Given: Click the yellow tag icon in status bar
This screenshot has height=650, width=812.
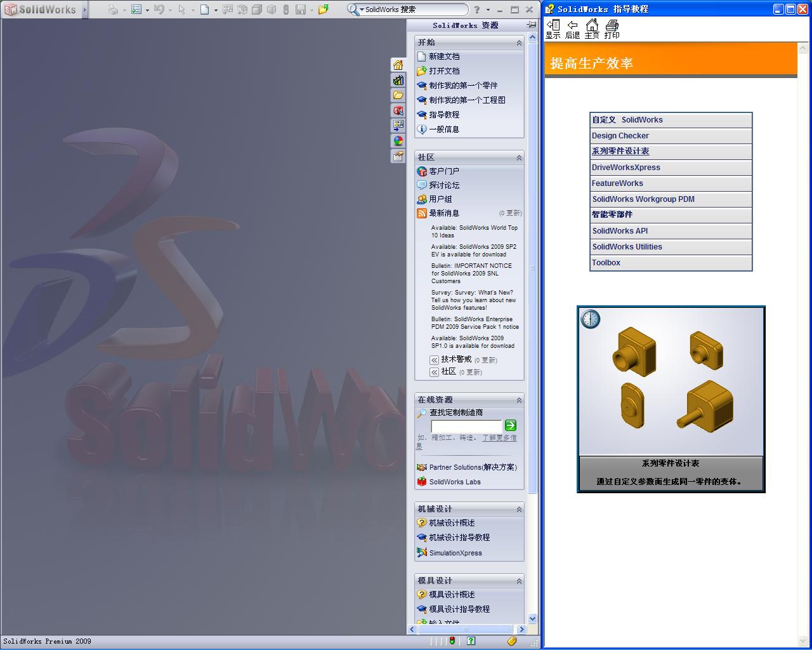Looking at the screenshot, I should [513, 641].
